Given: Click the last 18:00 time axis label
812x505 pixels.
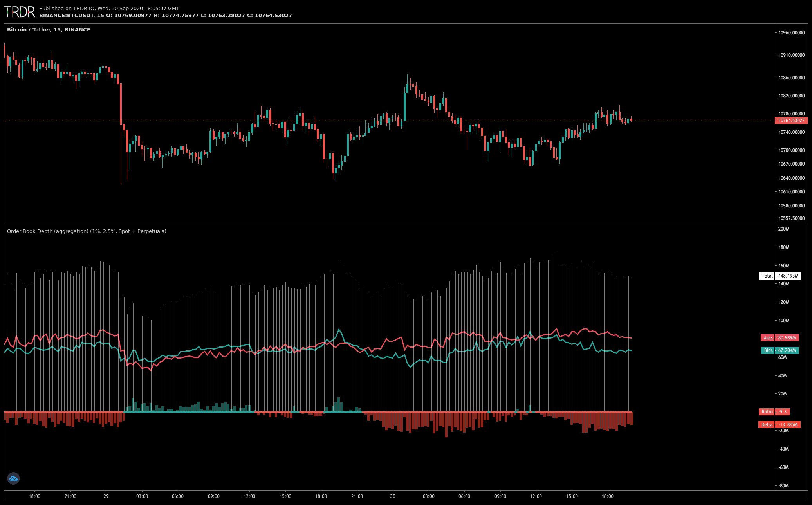Looking at the screenshot, I should pyautogui.click(x=608, y=496).
